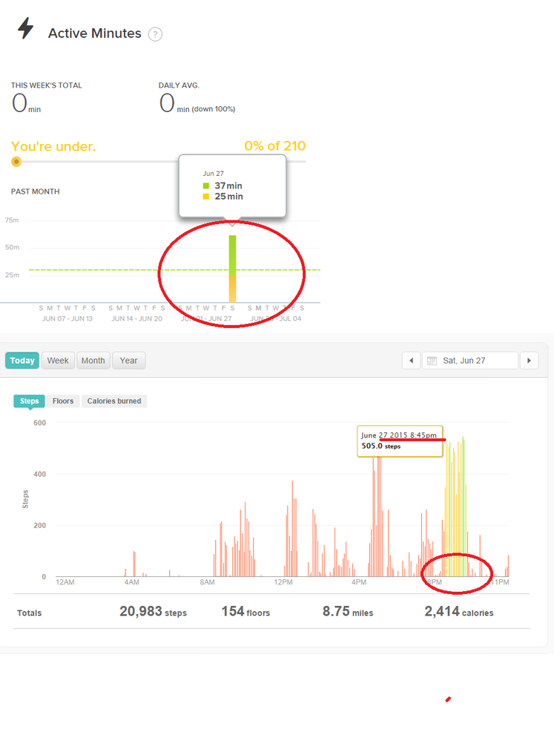
Task: Click the Sat, Jun 27 date field
Action: point(470,360)
